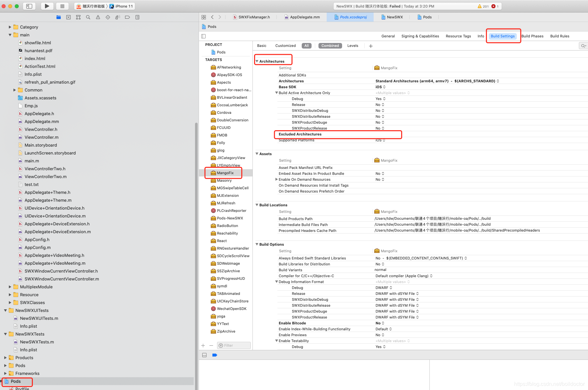Open the debug navigator icon

pos(118,17)
